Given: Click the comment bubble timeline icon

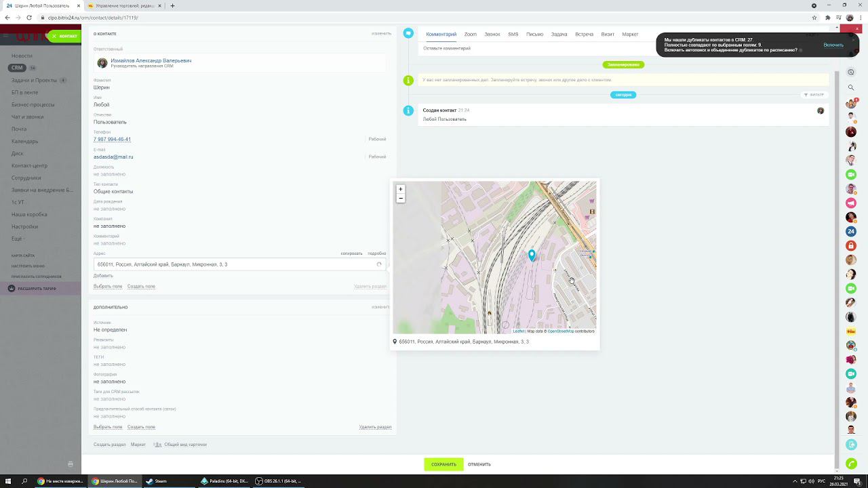Looking at the screenshot, I should [x=408, y=33].
